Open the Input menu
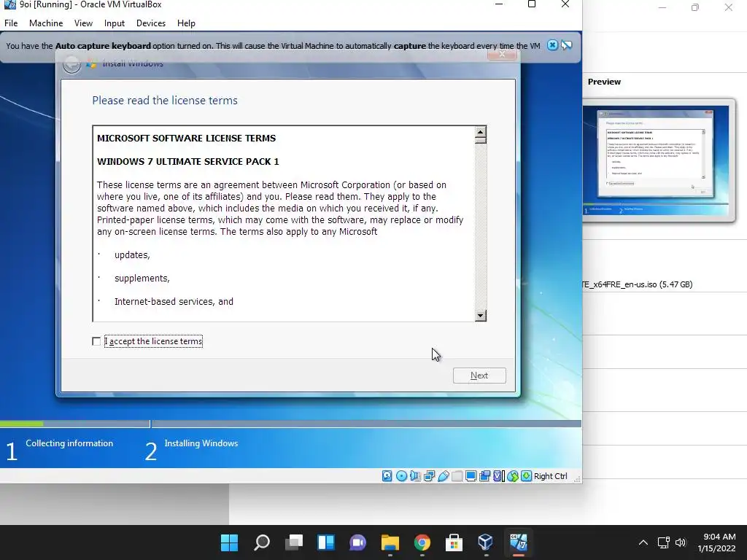 click(115, 23)
